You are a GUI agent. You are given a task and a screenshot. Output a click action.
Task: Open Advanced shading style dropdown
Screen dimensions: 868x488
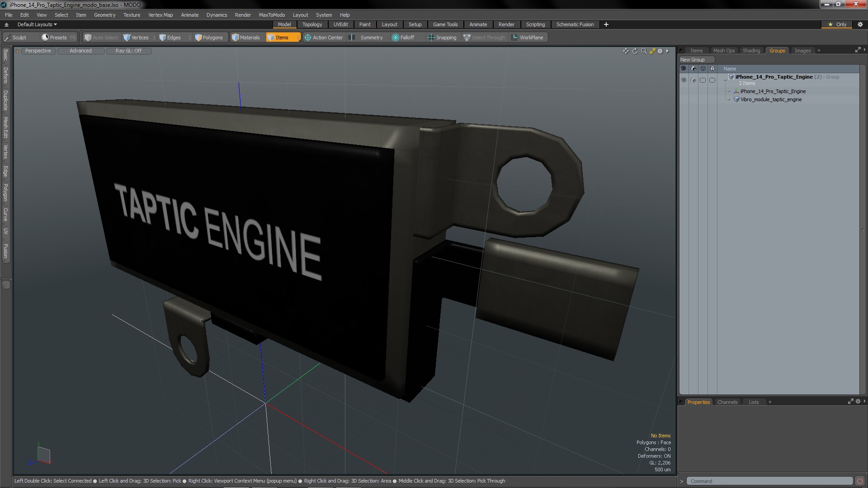80,51
